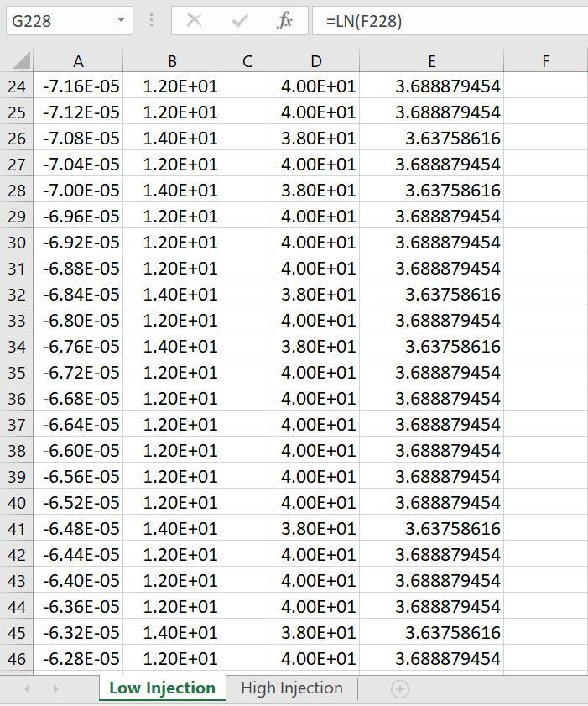The height and width of the screenshot is (706, 588).
Task: Select row 40 header
Action: click(x=17, y=503)
